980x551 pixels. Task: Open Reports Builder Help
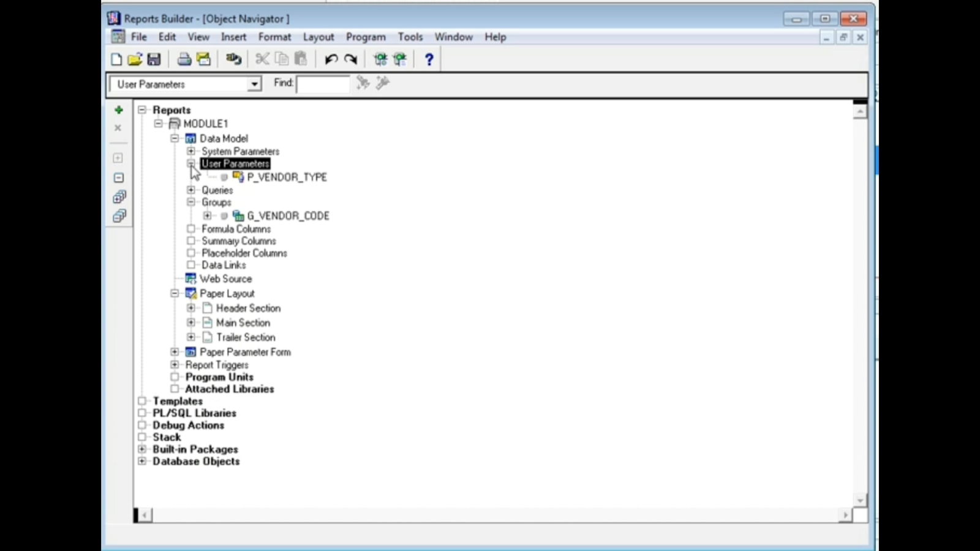coord(429,59)
